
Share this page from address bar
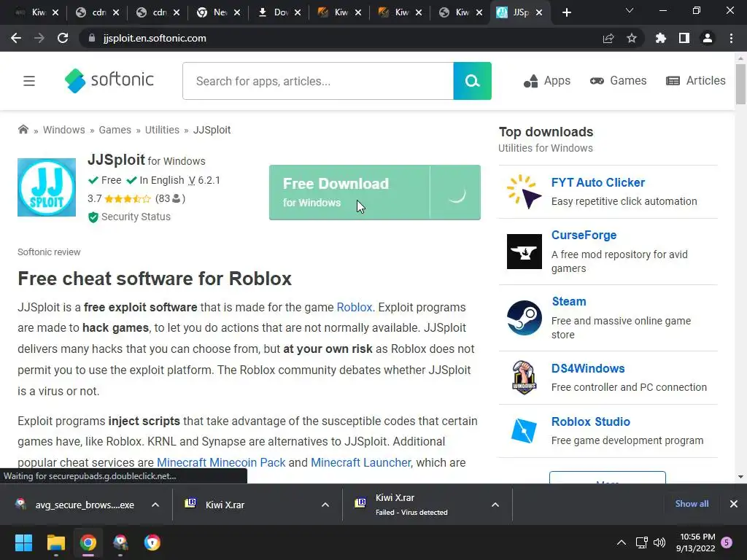608,38
